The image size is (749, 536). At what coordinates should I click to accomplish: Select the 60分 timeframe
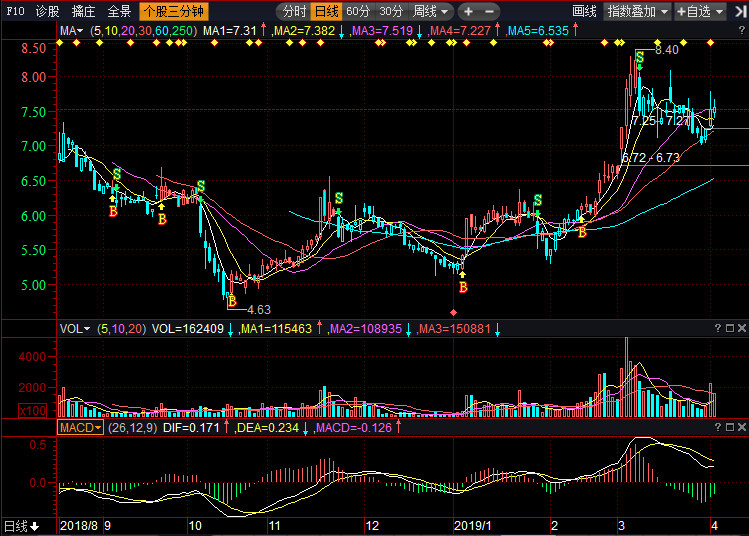coord(358,12)
